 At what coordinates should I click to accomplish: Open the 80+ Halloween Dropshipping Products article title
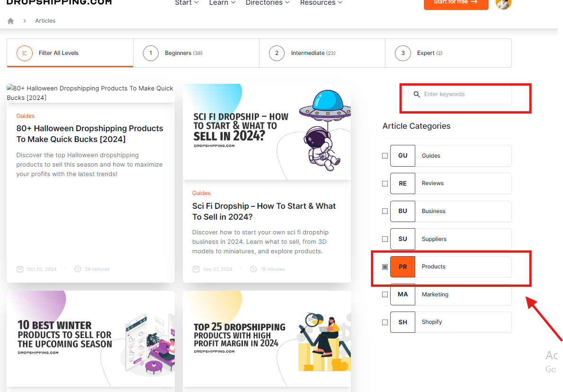tap(90, 134)
